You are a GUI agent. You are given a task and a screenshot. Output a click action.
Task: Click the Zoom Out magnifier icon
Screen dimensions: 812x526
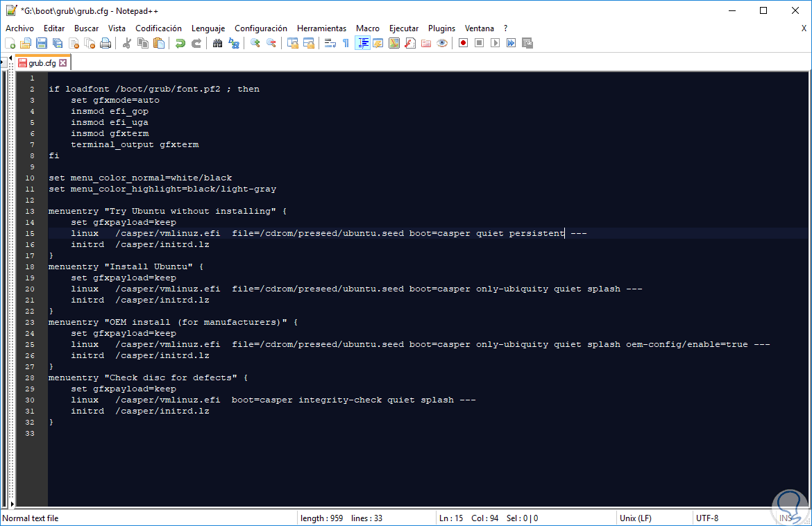(x=271, y=44)
